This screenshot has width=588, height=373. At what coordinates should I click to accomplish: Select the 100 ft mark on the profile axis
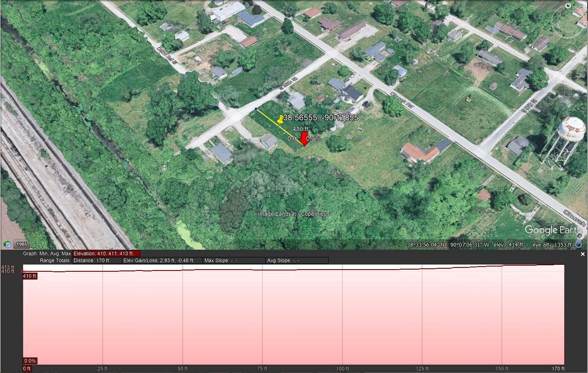(x=342, y=369)
